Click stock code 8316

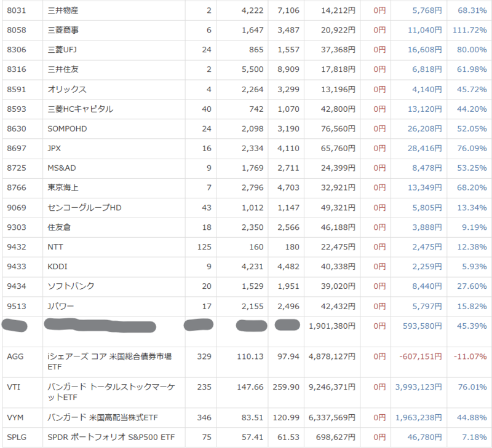[x=17, y=69]
